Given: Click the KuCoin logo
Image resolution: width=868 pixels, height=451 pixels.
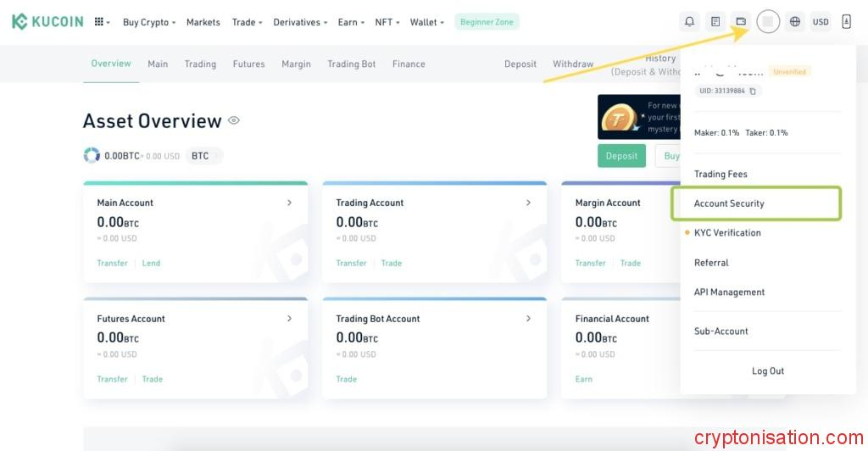Looking at the screenshot, I should (x=47, y=22).
